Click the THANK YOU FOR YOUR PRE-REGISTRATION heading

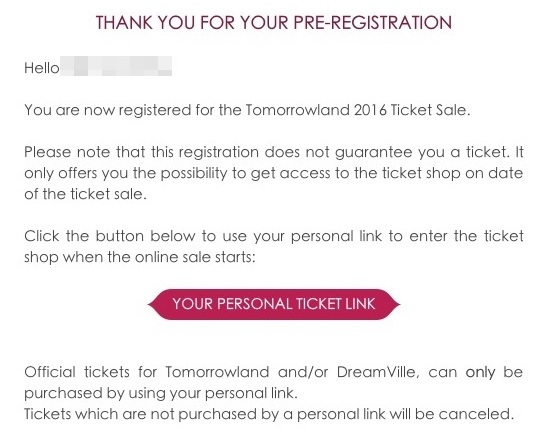(274, 23)
